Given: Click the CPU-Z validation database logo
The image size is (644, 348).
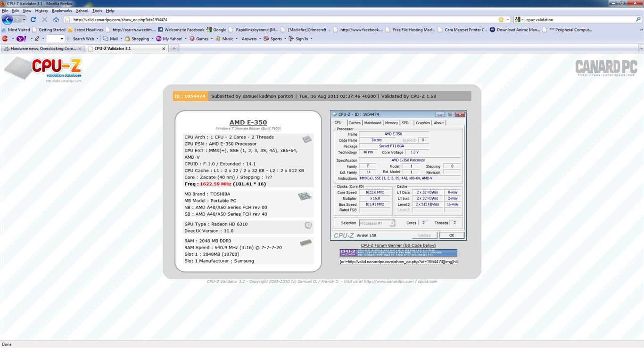Looking at the screenshot, I should 43,70.
